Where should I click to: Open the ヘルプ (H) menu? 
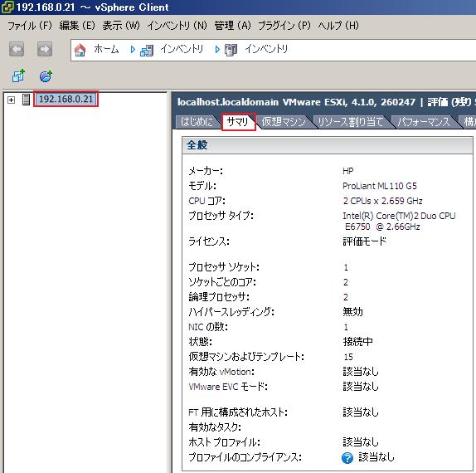(x=338, y=25)
